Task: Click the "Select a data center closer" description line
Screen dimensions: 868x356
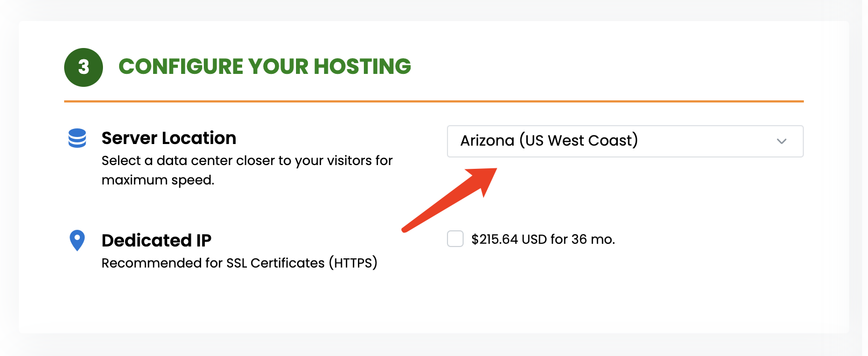Action: point(247,161)
